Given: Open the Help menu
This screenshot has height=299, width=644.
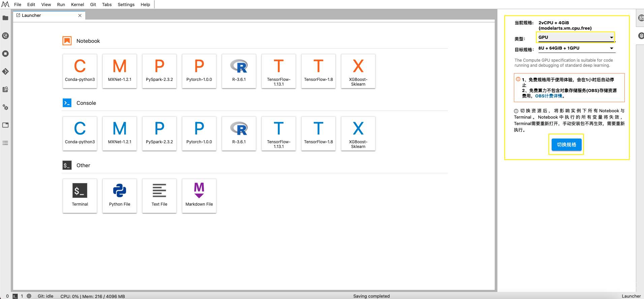Looking at the screenshot, I should 145,4.
